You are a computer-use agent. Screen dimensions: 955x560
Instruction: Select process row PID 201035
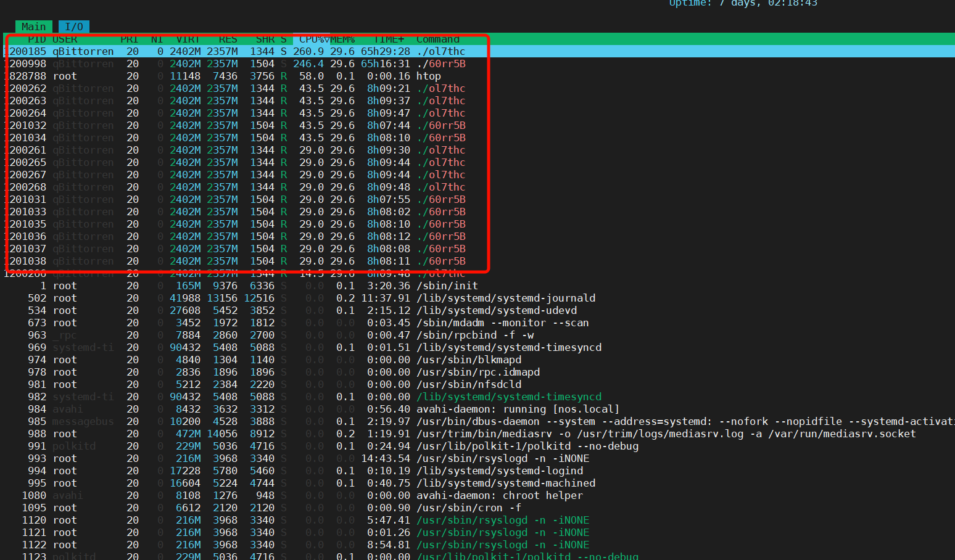pos(479,224)
